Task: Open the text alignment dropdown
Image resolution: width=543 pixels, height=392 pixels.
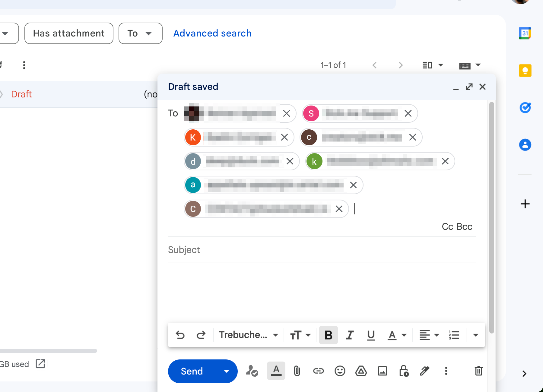Action: coord(429,335)
